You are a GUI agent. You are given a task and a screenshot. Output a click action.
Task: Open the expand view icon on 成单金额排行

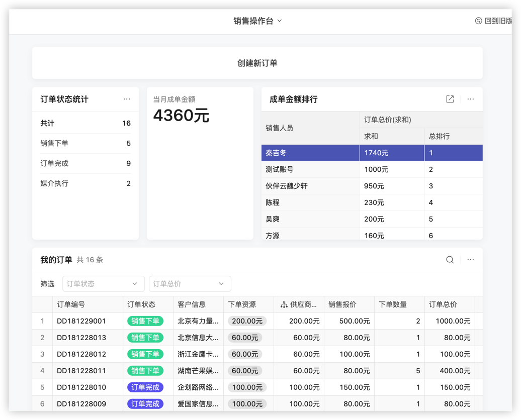449,99
